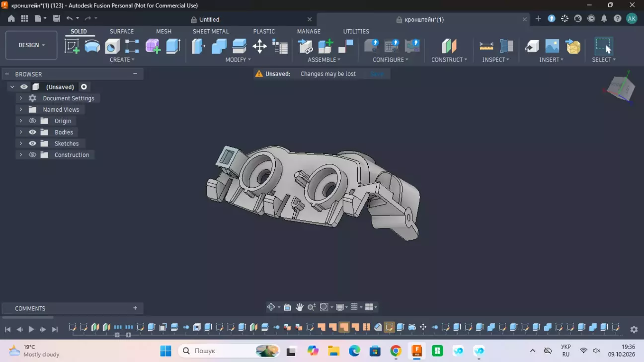
Task: Open the purple Create Form tool
Action: (x=153, y=46)
